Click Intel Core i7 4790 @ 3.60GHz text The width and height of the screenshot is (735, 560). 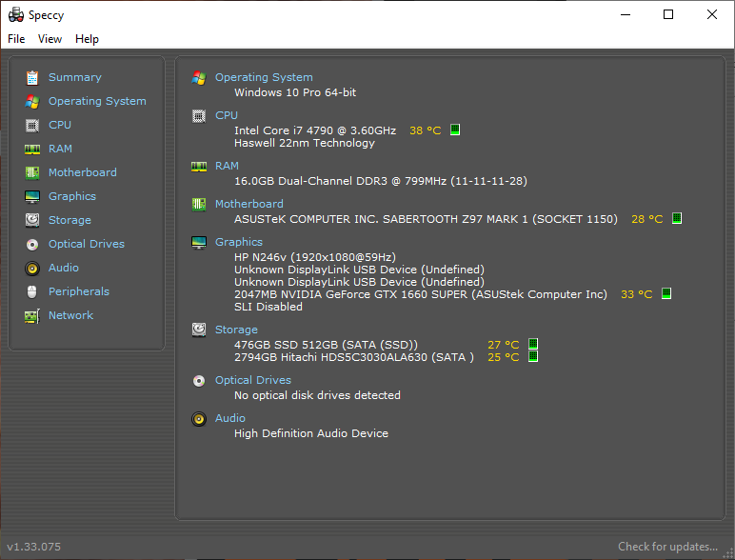pyautogui.click(x=315, y=130)
